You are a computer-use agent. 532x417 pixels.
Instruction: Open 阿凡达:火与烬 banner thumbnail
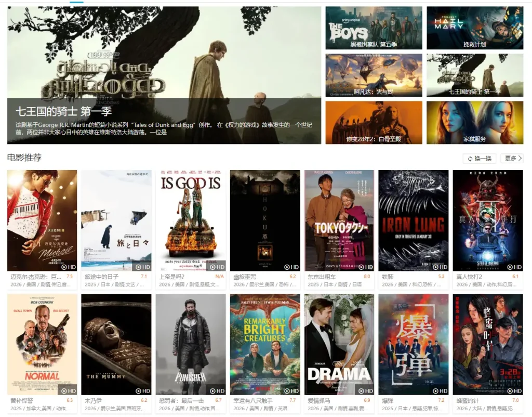(x=374, y=75)
